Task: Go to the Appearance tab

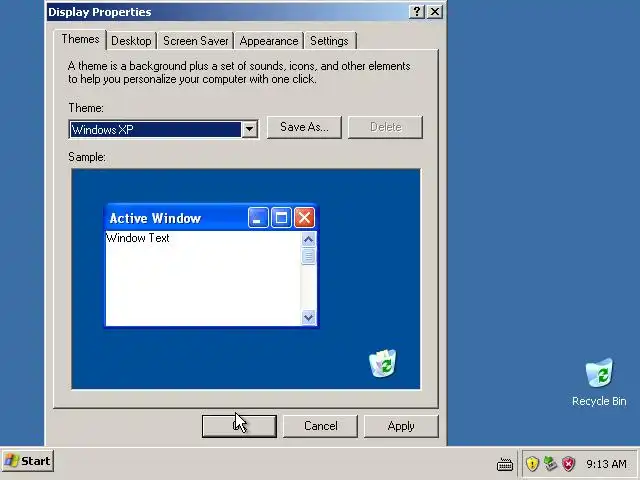Action: 269,41
